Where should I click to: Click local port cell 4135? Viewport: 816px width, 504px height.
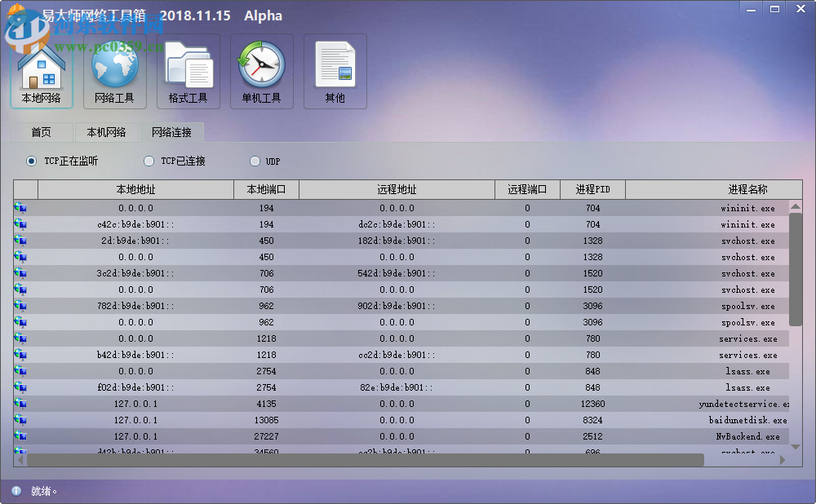click(267, 404)
